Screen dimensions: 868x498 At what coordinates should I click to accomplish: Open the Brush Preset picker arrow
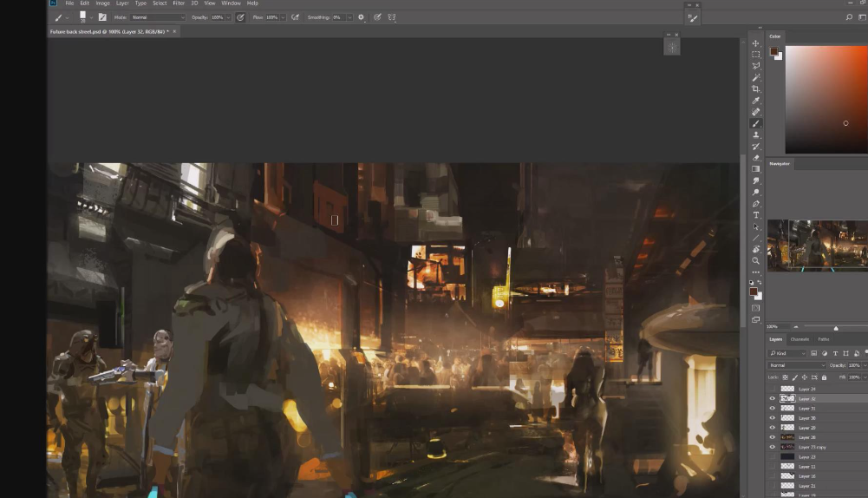91,17
